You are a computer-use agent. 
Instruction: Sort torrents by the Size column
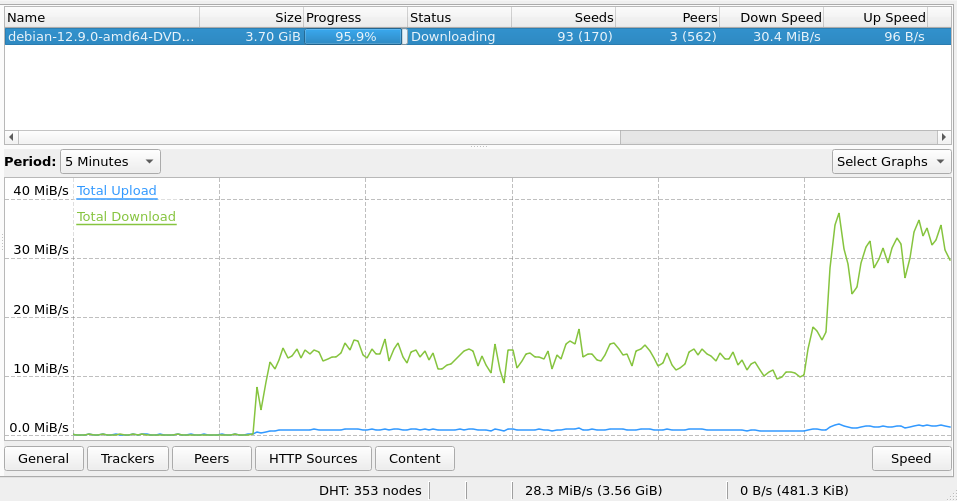(251, 18)
